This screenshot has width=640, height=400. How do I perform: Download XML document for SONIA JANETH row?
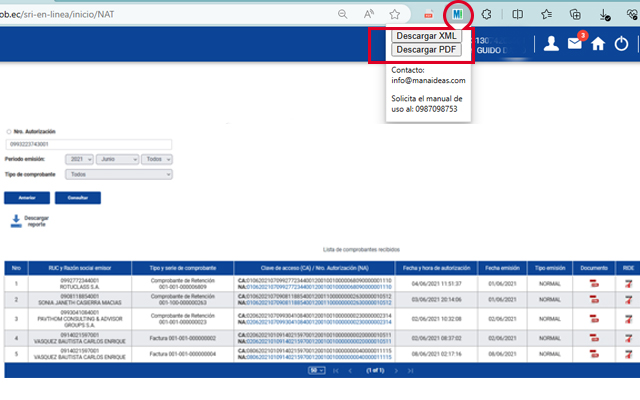[594, 300]
